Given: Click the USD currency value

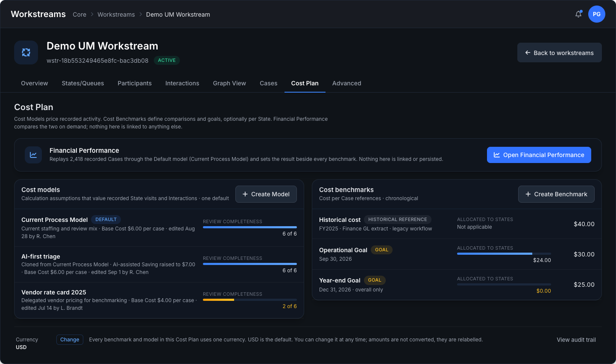Looking at the screenshot, I should (x=21, y=347).
